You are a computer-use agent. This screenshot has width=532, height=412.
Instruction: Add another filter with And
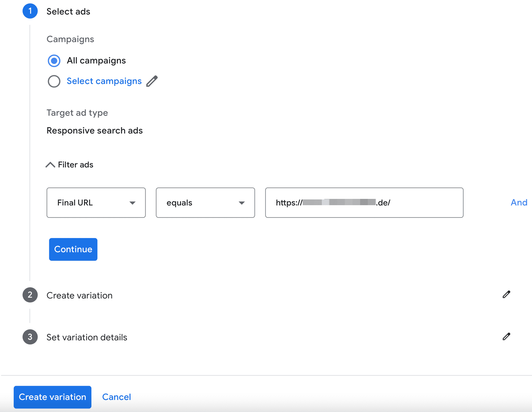tap(519, 202)
